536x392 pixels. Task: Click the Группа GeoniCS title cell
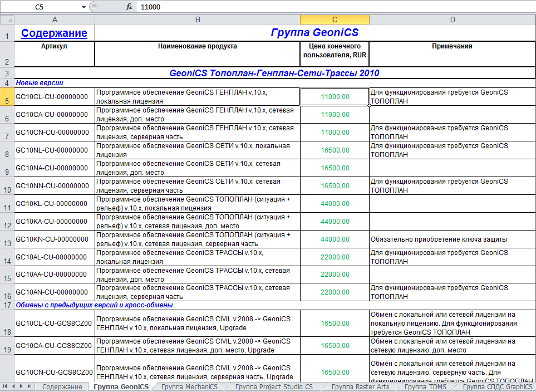click(x=315, y=32)
